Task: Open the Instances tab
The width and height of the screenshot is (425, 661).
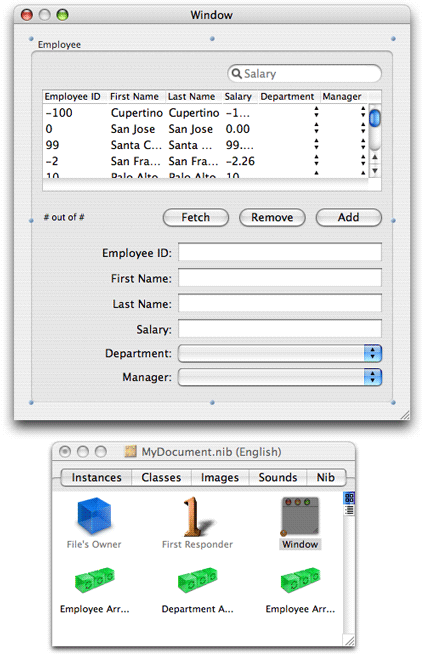Action: pyautogui.click(x=96, y=477)
